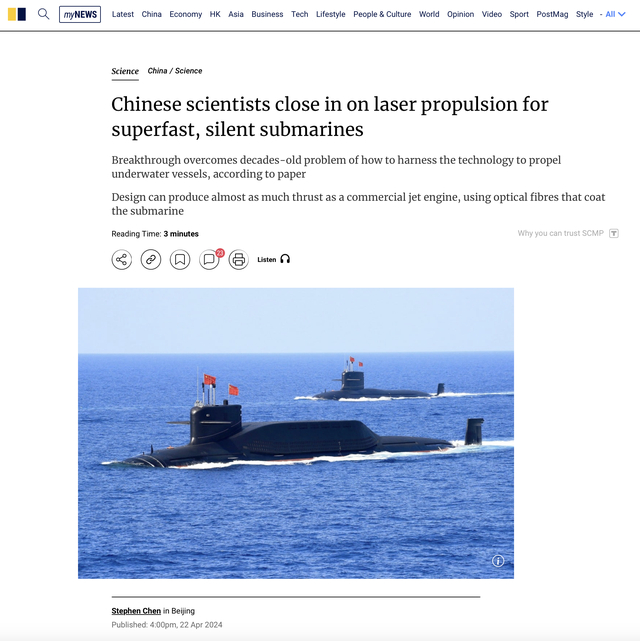
Task: Copy article link with chain icon
Action: 151,260
